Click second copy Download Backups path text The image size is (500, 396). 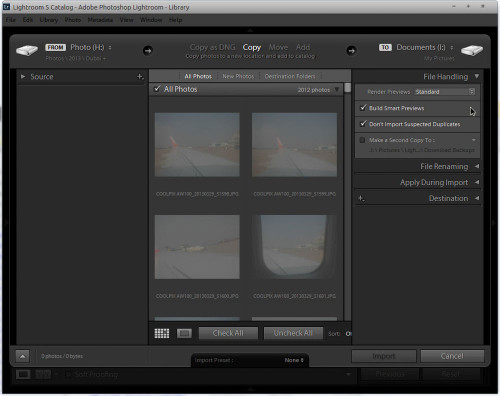[x=422, y=150]
